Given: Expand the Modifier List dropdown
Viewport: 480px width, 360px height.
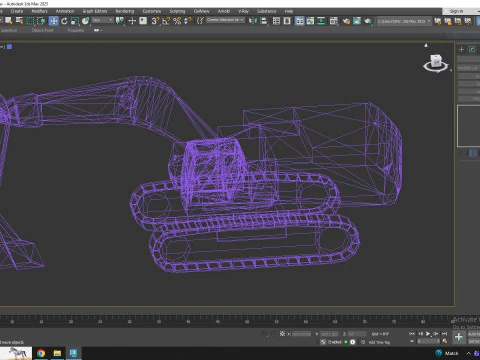Looking at the screenshot, I should [469, 68].
